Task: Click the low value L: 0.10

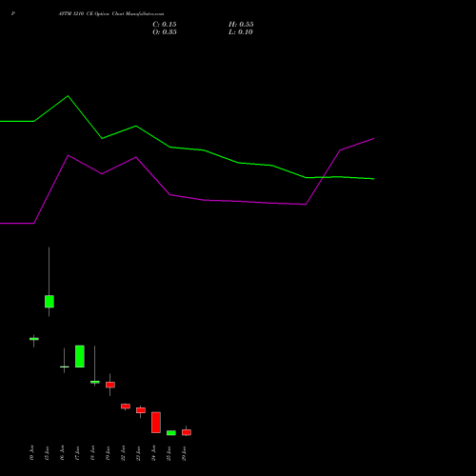Action: pyautogui.click(x=241, y=32)
